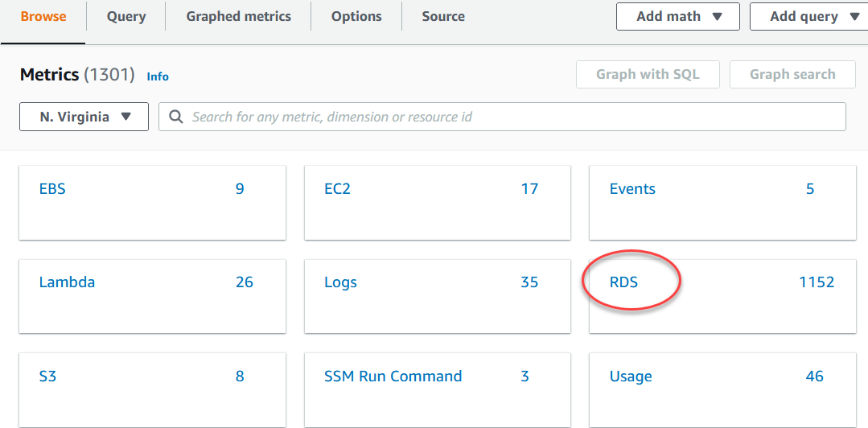Click the Graph with SQL button
Screen dimensions: 868x428
click(x=647, y=74)
